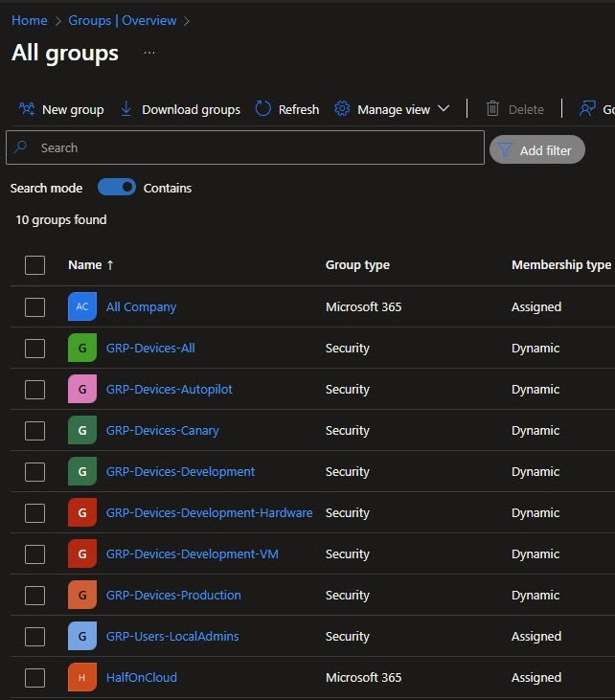Click the Download groups arrow icon
Screen dimensions: 615x700
point(126,109)
